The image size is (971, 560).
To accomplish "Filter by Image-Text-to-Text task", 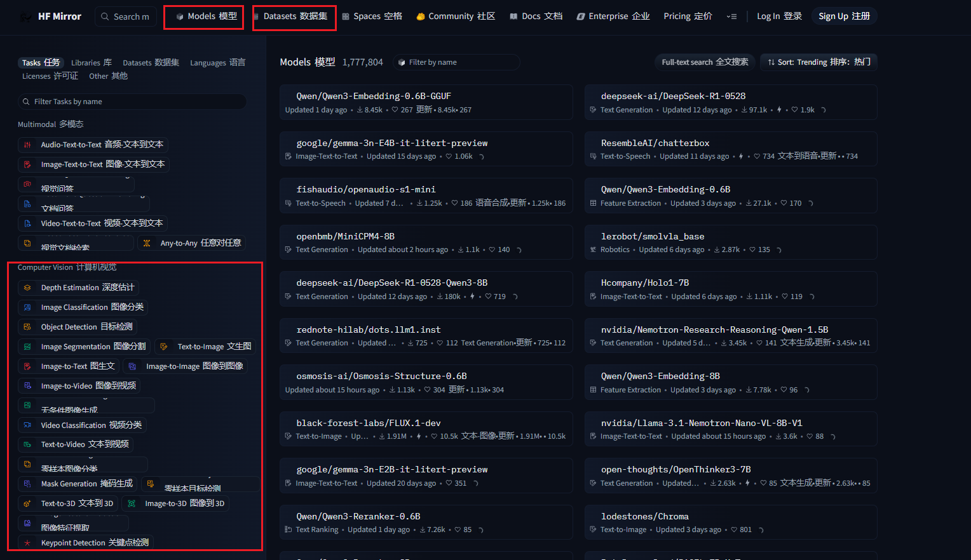I will tap(94, 164).
